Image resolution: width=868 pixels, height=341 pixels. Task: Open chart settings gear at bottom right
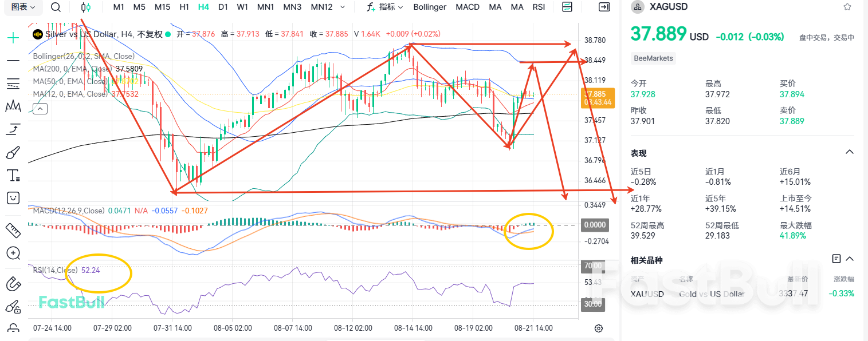coord(599,328)
